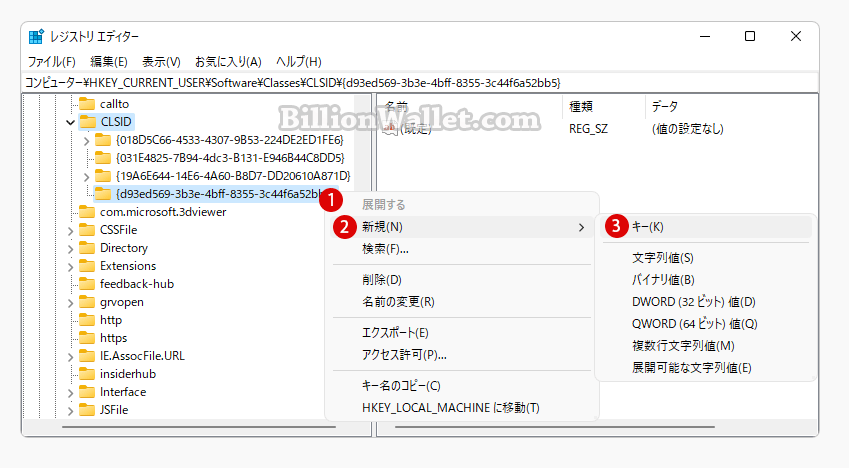The image size is (849, 468).
Task: Expand the {19A6E644-14E6-4A60-B8D7-DD20610A871D} key
Action: [x=87, y=176]
